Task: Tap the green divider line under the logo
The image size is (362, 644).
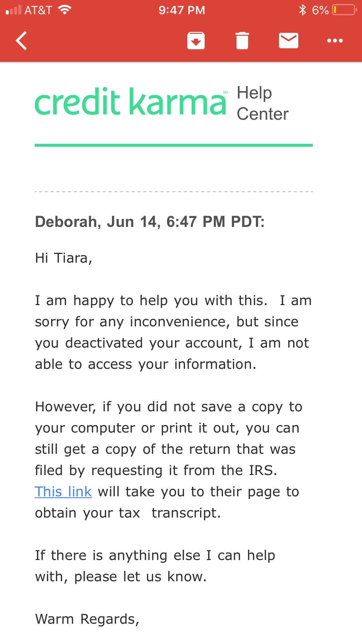Action: point(174,145)
